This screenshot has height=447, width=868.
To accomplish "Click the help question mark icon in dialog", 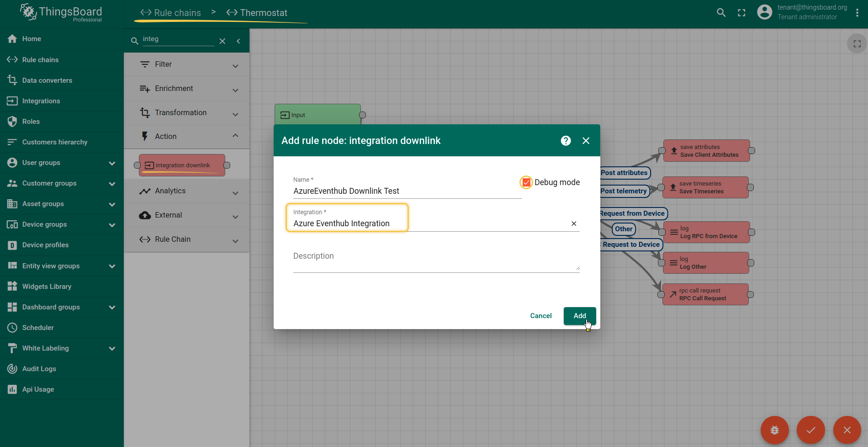I will coord(566,141).
